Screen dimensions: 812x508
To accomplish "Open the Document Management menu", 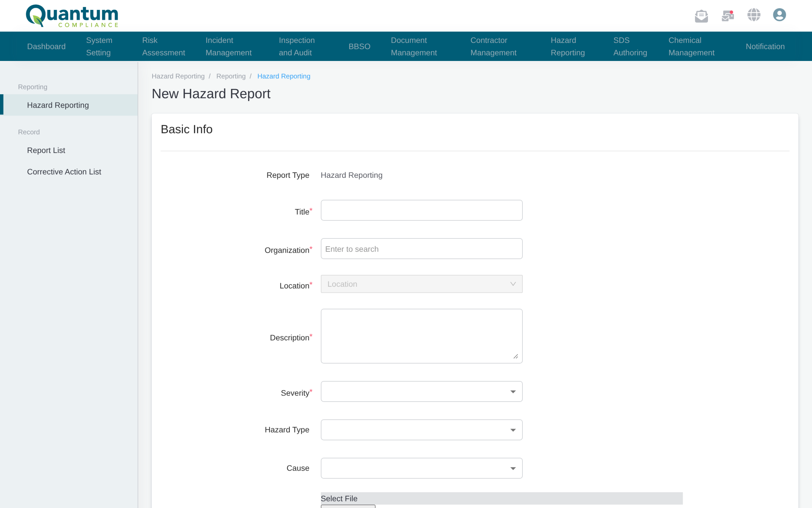I will [x=414, y=46].
